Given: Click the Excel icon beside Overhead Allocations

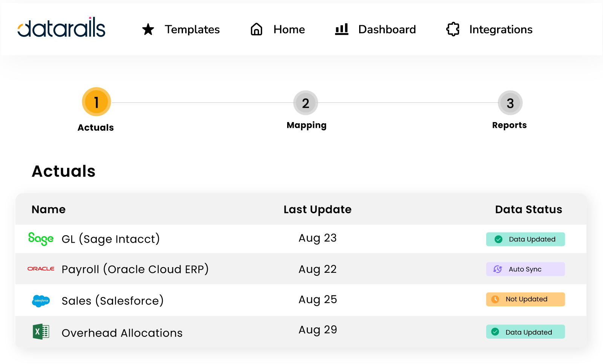Looking at the screenshot, I should coord(41,332).
